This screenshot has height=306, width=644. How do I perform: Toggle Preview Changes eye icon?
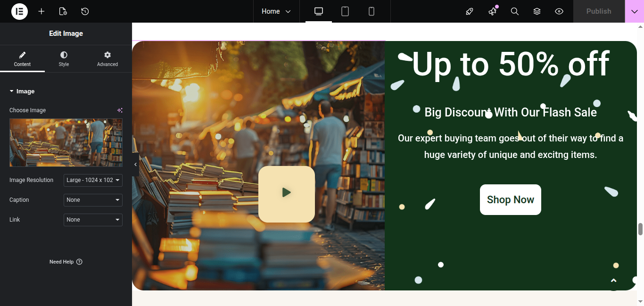pos(559,11)
